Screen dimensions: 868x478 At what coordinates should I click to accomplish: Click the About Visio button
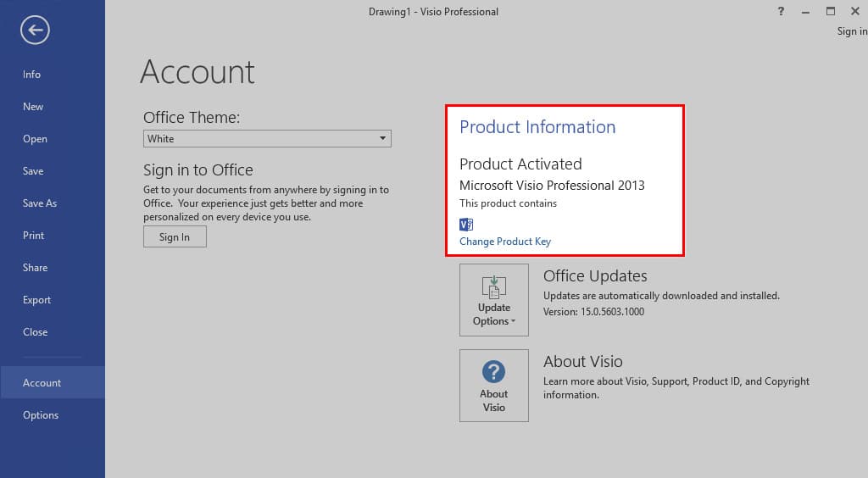(x=494, y=386)
